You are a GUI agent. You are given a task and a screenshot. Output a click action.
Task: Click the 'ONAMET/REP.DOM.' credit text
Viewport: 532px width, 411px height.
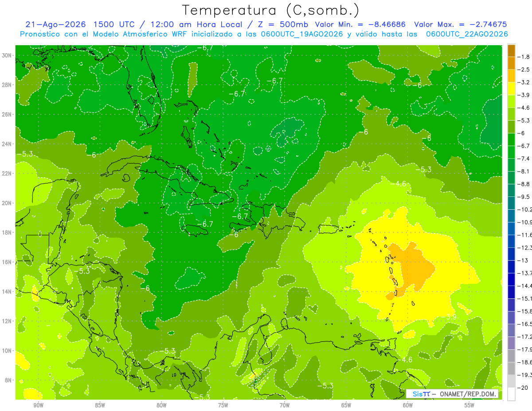(x=468, y=394)
